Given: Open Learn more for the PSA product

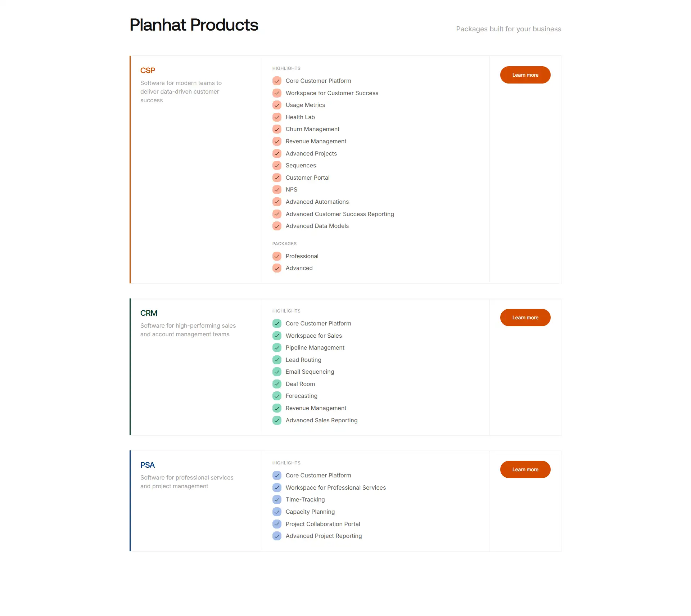Looking at the screenshot, I should (x=525, y=469).
